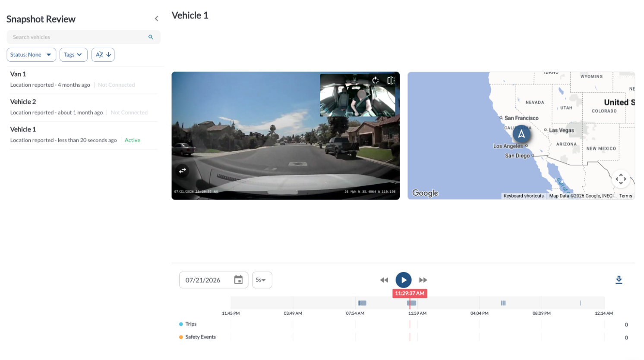Click San Diego label on map
Image resolution: width=644 pixels, height=360 pixels.
(517, 156)
